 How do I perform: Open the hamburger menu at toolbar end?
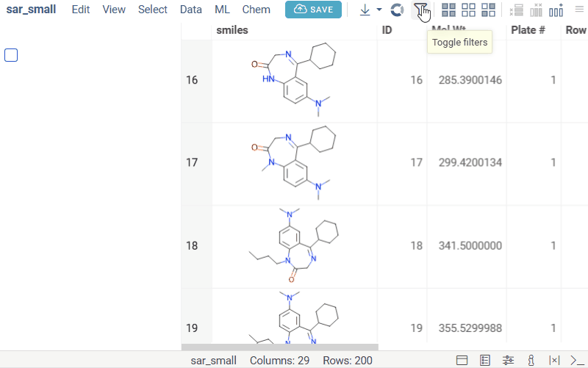[578, 10]
